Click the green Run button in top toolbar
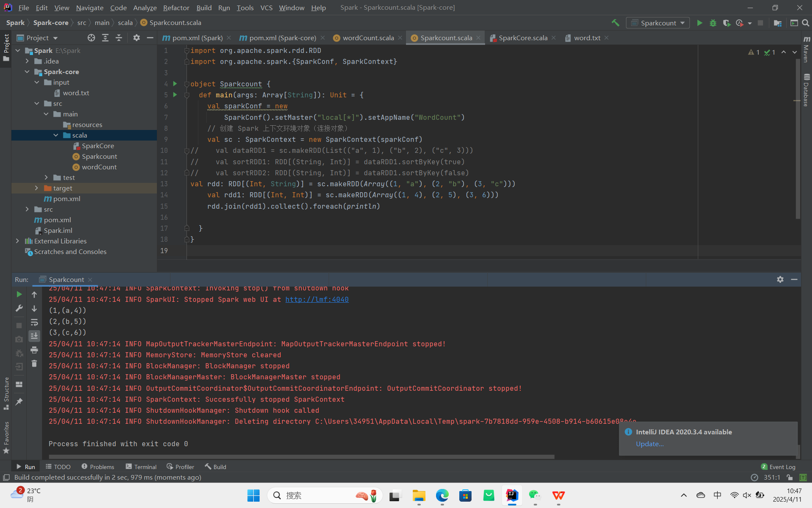812x508 pixels. pos(700,23)
